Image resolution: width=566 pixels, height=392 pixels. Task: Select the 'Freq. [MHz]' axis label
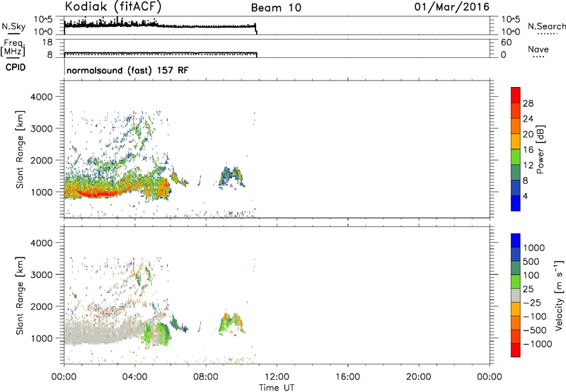[13, 47]
